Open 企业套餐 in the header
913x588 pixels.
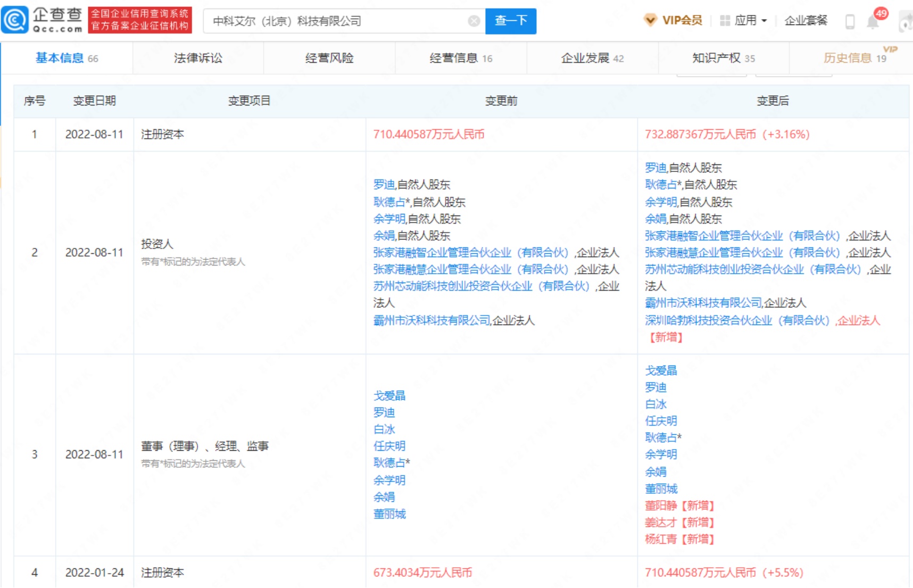pyautogui.click(x=806, y=21)
